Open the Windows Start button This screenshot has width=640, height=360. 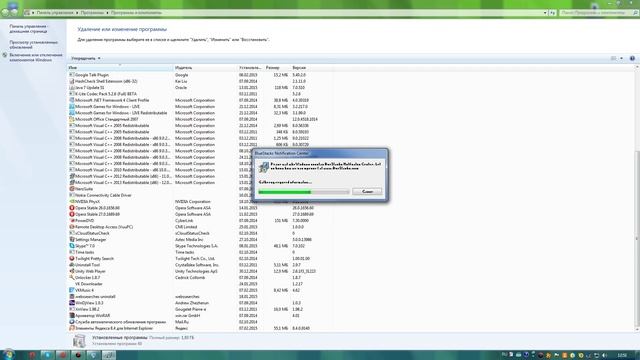click(8, 355)
